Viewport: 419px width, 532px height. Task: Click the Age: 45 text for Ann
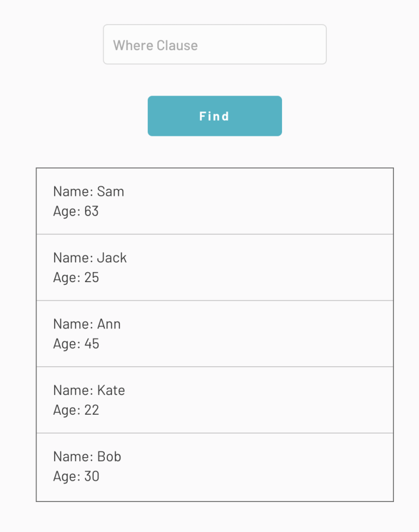(76, 343)
